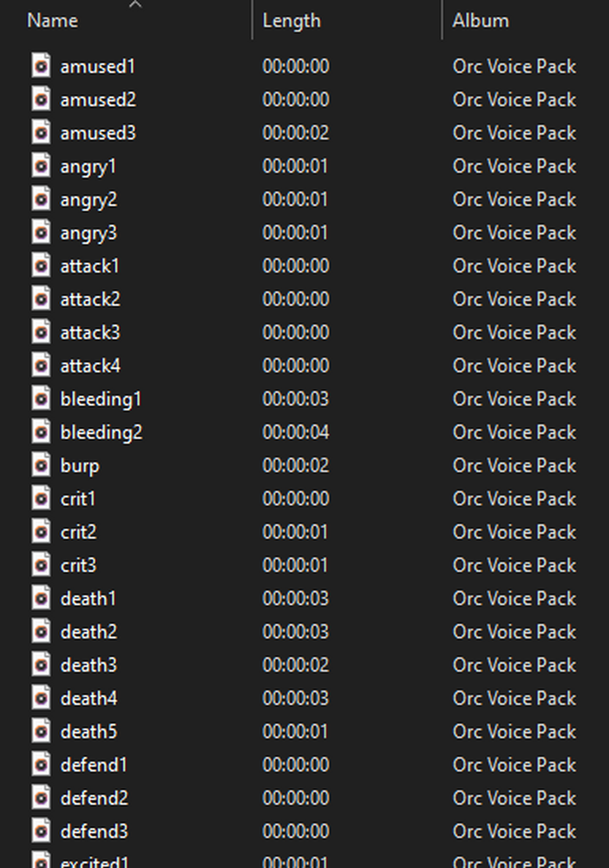Select death5 in the file list
The image size is (609, 868).
coord(88,732)
